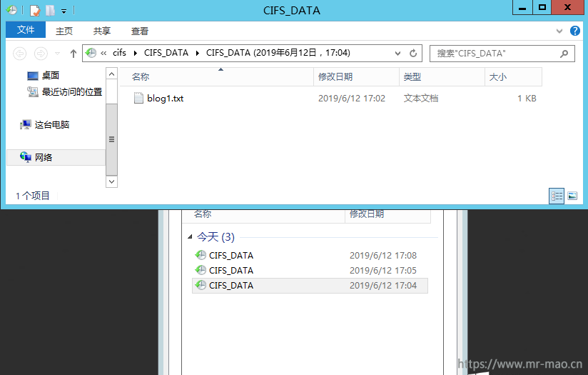The height and width of the screenshot is (375, 588).
Task: Refresh the folder view
Action: coord(413,54)
